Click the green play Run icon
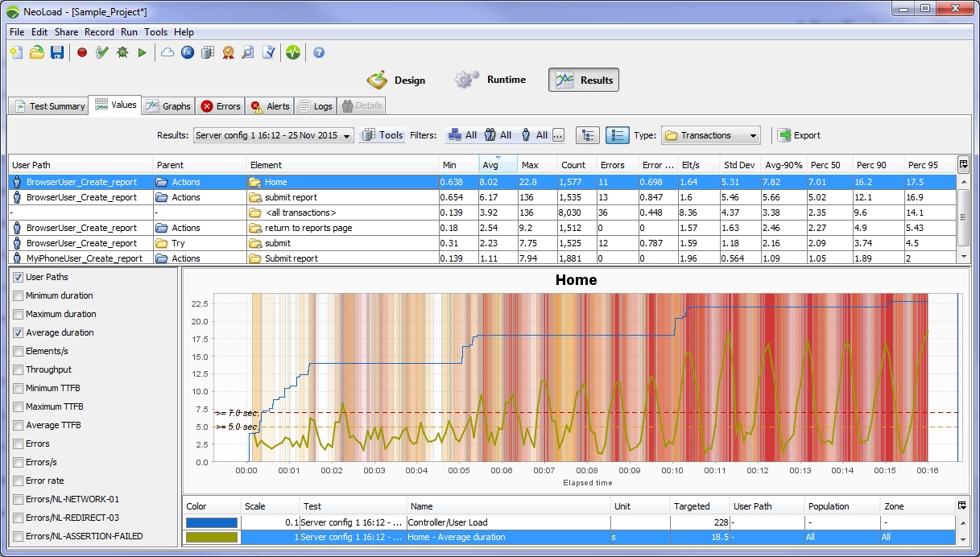 coord(142,52)
